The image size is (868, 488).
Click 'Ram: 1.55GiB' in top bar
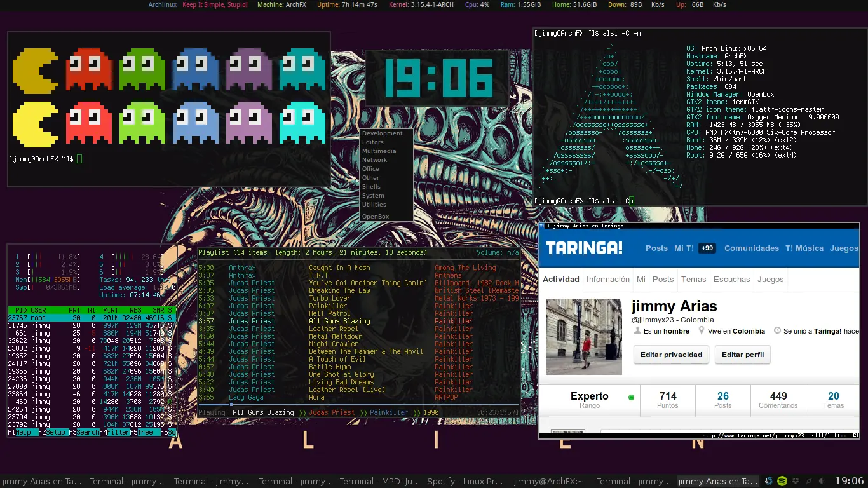click(x=520, y=4)
